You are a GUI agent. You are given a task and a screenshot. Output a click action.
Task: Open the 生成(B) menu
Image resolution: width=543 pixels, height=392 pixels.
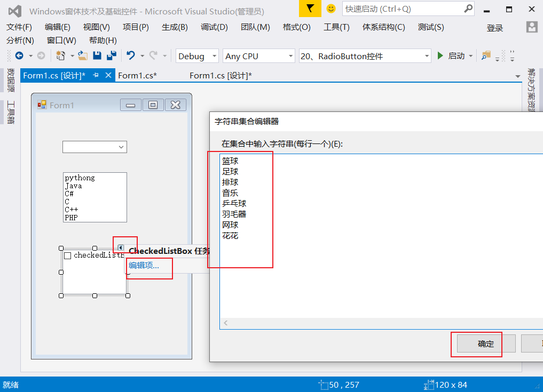[x=175, y=27]
